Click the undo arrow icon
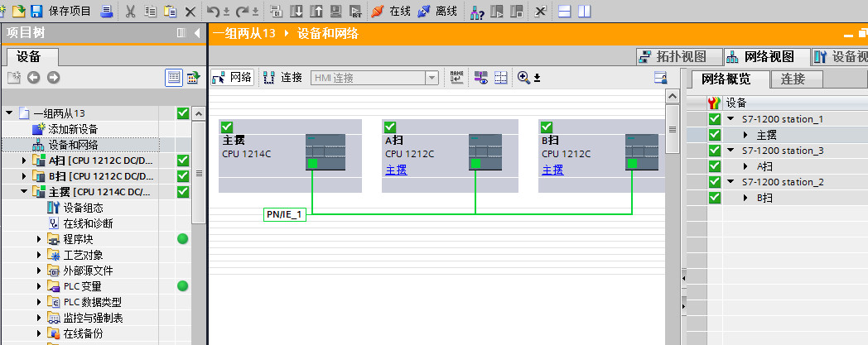The width and height of the screenshot is (868, 345). tap(213, 11)
